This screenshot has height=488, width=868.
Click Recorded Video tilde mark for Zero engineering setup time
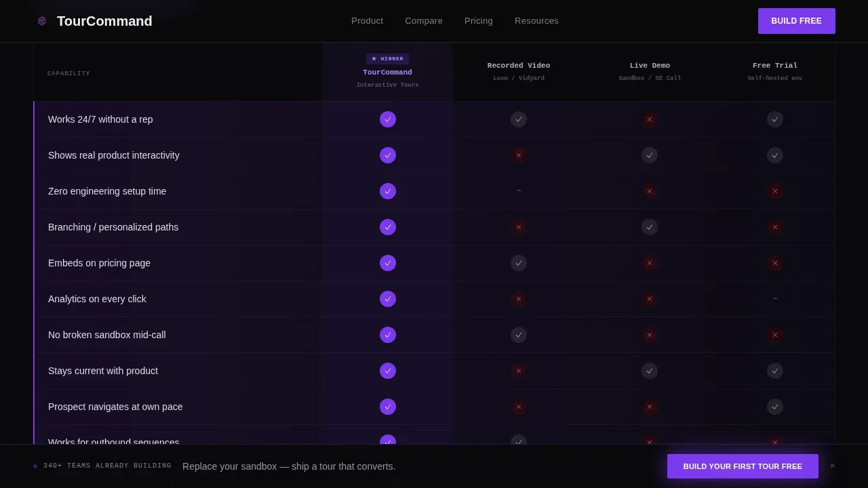(x=519, y=191)
